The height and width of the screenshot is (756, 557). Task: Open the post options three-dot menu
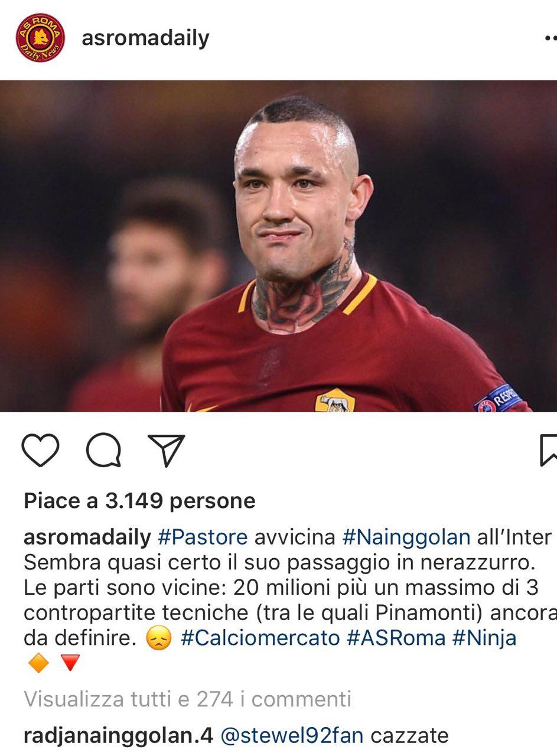pyautogui.click(x=551, y=38)
